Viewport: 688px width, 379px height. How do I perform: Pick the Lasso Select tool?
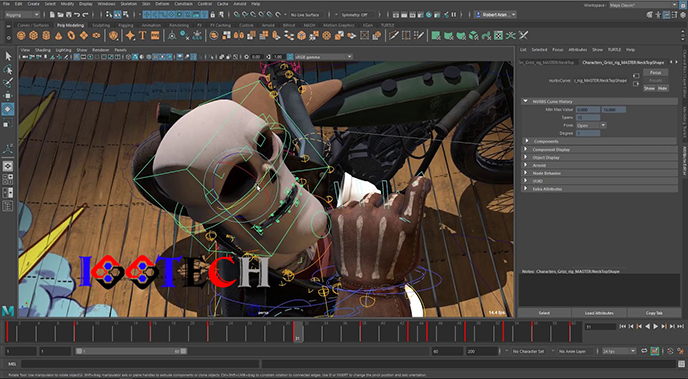[x=8, y=70]
